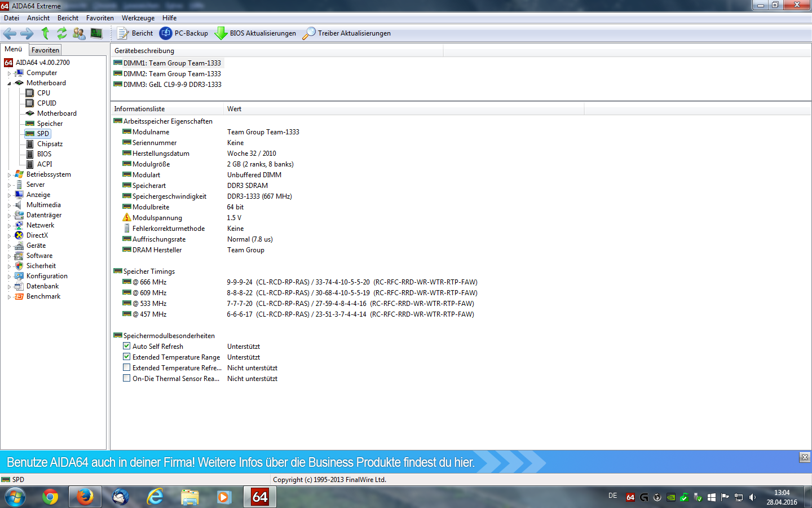812x508 pixels.
Task: Switch to the Favoriten tab in the sidebar
Action: point(45,50)
